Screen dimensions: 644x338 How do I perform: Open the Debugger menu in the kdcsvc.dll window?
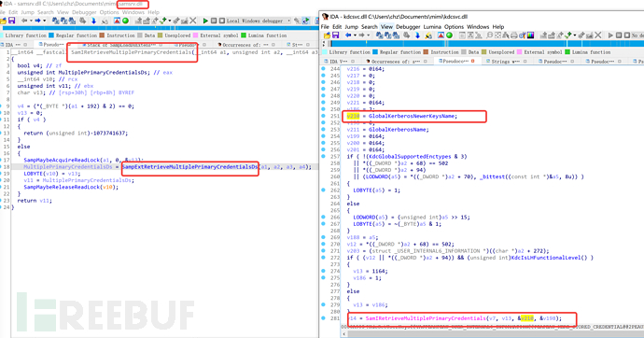tap(408, 27)
